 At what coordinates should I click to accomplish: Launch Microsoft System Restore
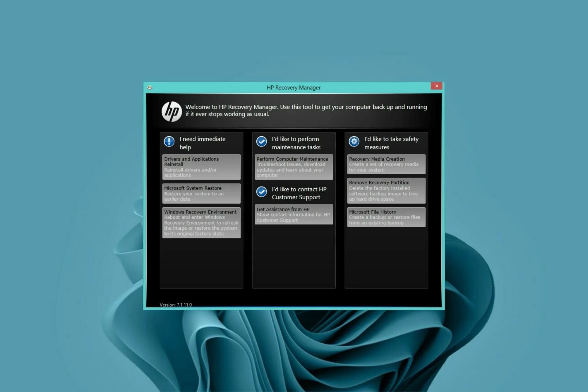tap(201, 194)
